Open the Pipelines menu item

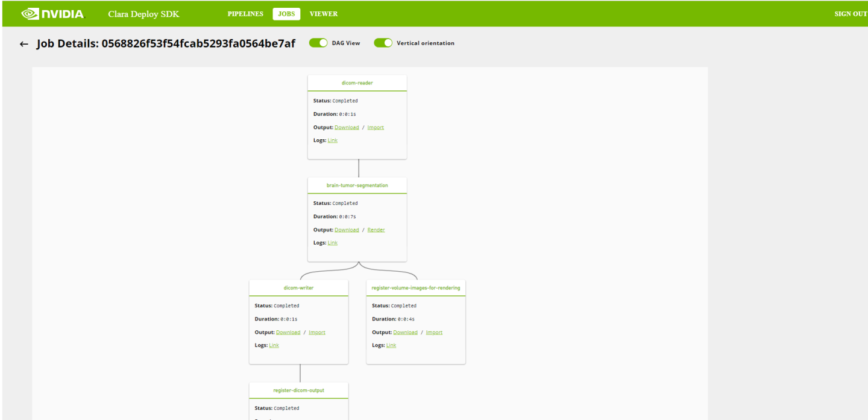coord(245,14)
